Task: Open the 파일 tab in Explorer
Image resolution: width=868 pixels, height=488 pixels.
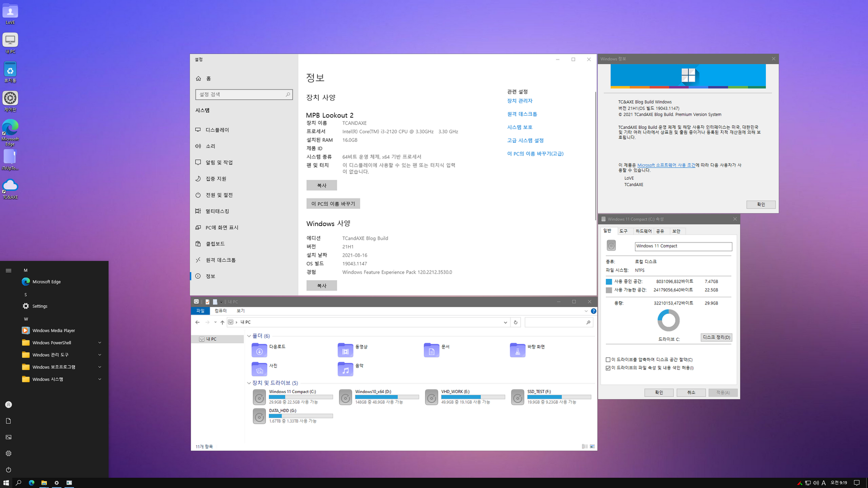Action: pos(201,311)
